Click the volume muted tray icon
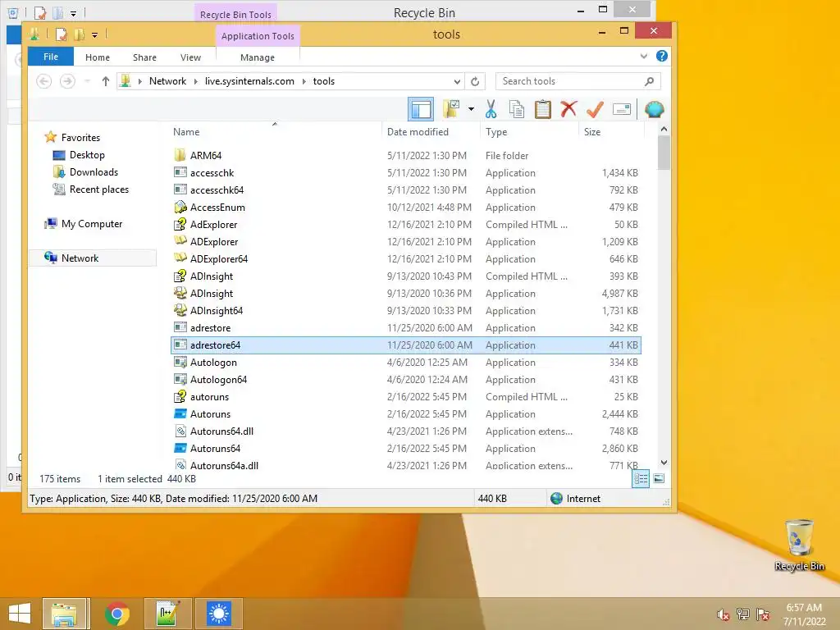 [x=723, y=614]
